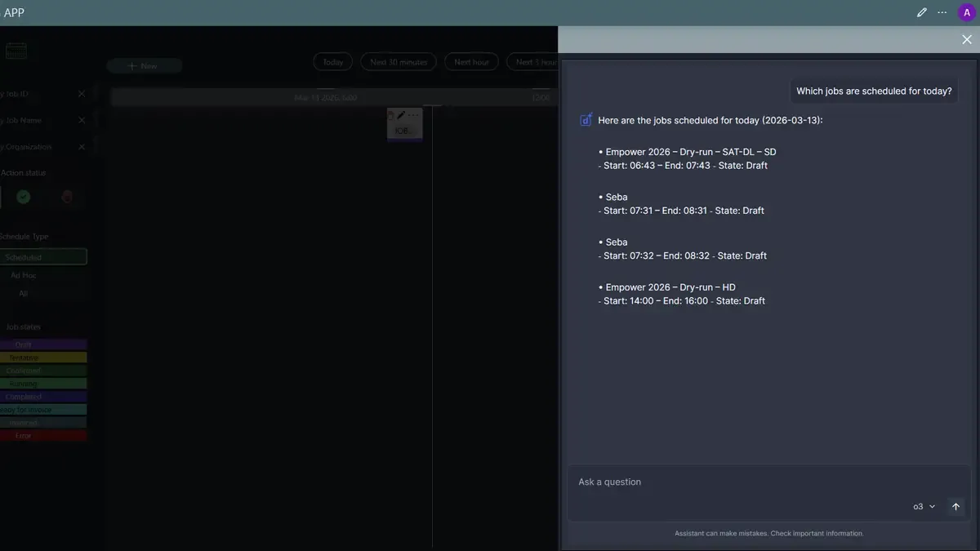Toggle the Invoiced job state filter
This screenshot has width=980, height=551.
point(42,423)
